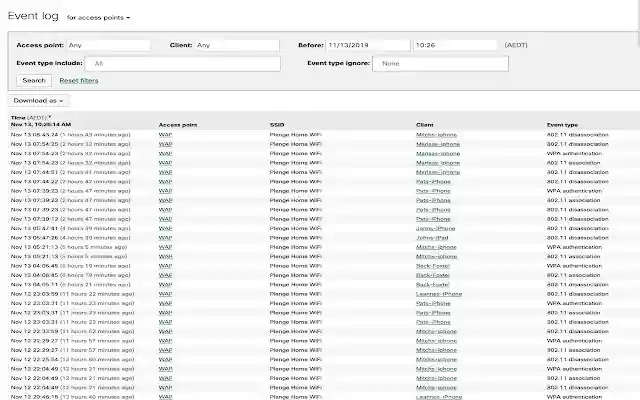Click the Reset filters link
Screen dimensions: 640x400
click(x=79, y=80)
